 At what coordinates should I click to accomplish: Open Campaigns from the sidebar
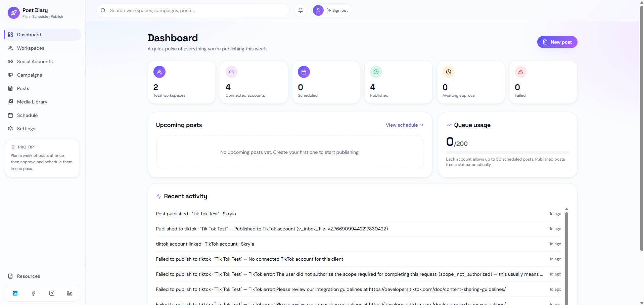(x=42, y=75)
